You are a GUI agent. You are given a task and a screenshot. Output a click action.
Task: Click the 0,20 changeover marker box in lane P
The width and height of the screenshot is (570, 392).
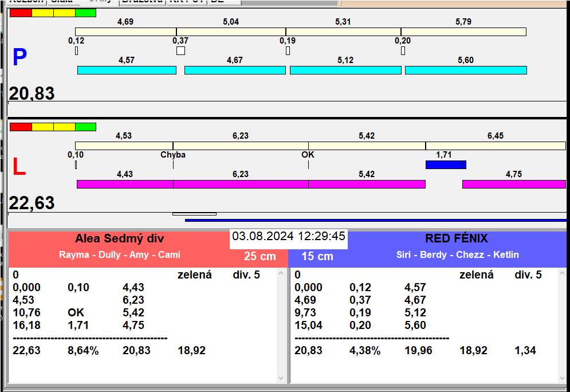coord(403,50)
